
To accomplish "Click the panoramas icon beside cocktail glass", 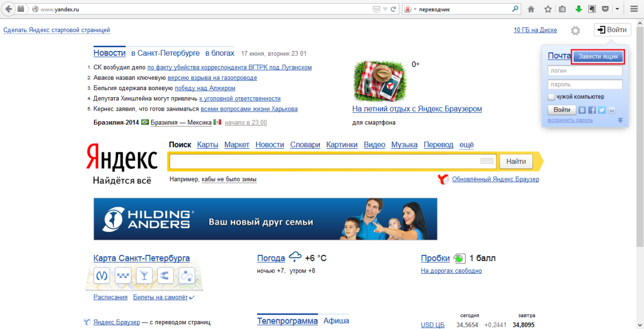I will pyautogui.click(x=165, y=276).
